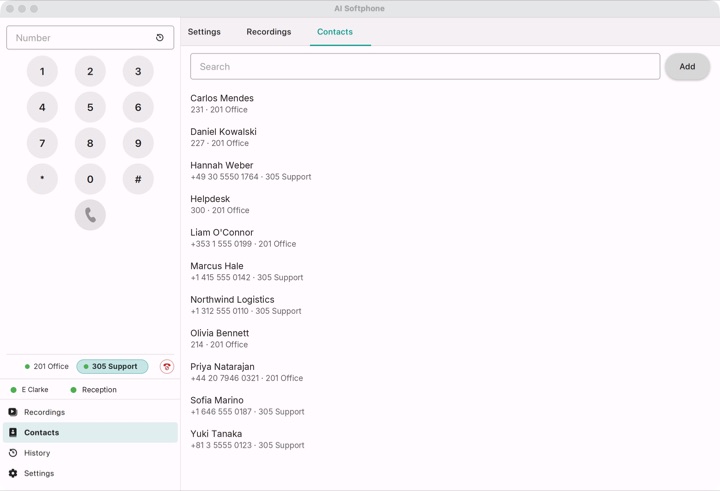The width and height of the screenshot is (720, 491).
Task: Dial digit 1 on keypad
Action: (x=42, y=71)
